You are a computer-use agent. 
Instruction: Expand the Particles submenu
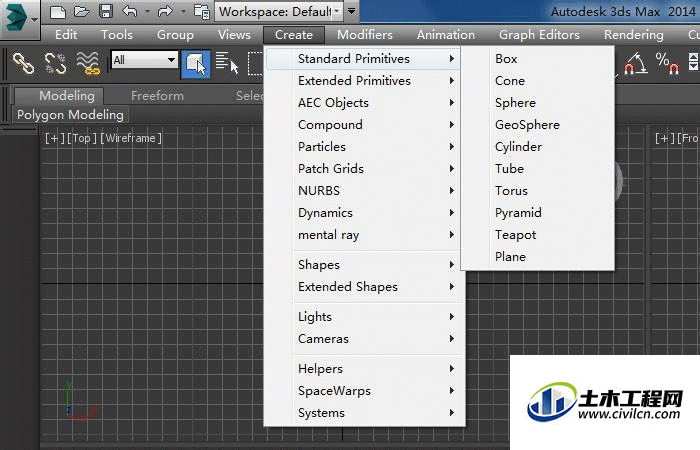[x=364, y=146]
